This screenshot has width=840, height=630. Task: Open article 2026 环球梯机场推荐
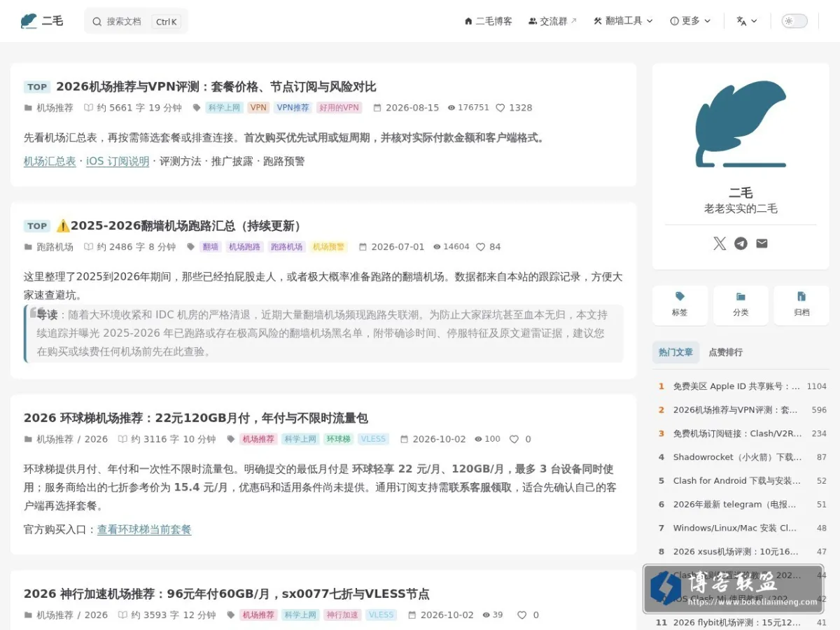[x=196, y=418]
